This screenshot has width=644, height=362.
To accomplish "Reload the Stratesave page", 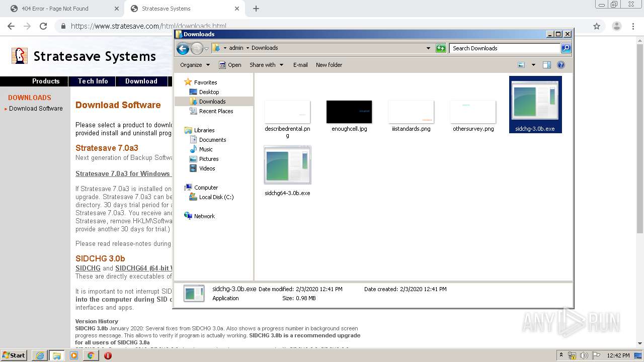I will [x=43, y=26].
